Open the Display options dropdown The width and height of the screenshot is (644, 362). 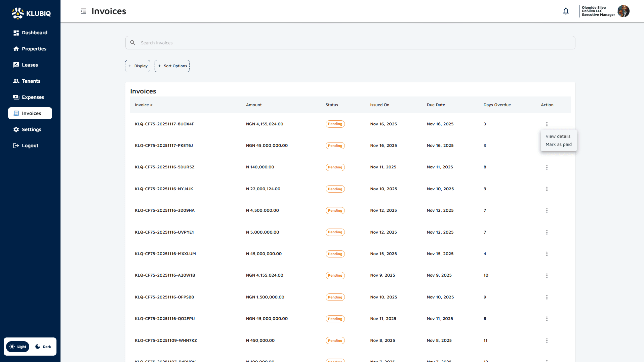point(137,66)
